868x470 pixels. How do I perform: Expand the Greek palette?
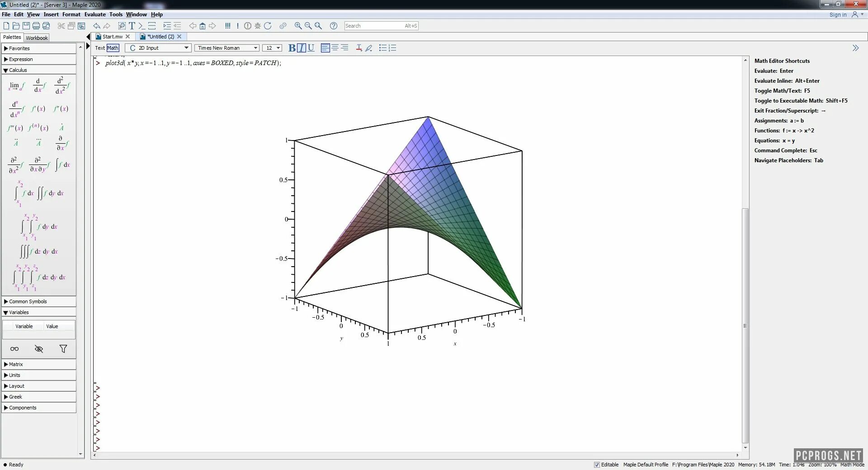pyautogui.click(x=39, y=397)
